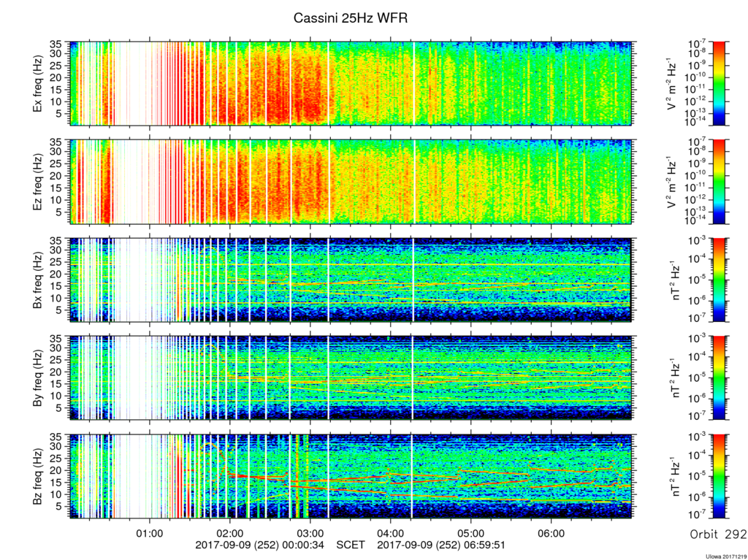
Task: Click the 01:00 time axis label
Action: pyautogui.click(x=150, y=534)
